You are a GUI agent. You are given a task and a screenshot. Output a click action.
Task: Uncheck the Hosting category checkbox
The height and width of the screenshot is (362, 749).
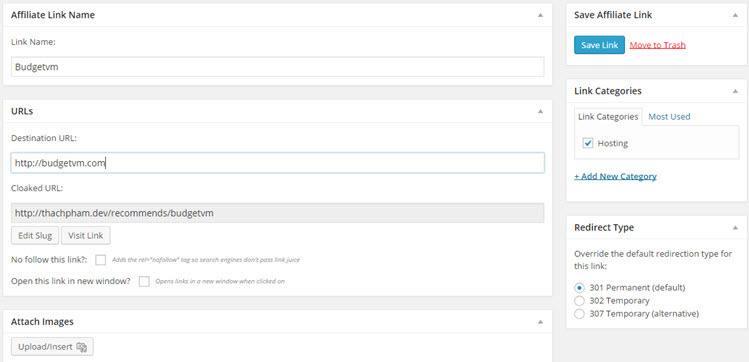click(588, 143)
